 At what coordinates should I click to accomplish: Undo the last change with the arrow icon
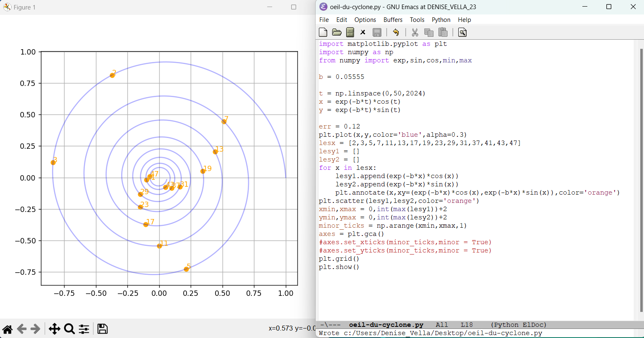click(396, 32)
